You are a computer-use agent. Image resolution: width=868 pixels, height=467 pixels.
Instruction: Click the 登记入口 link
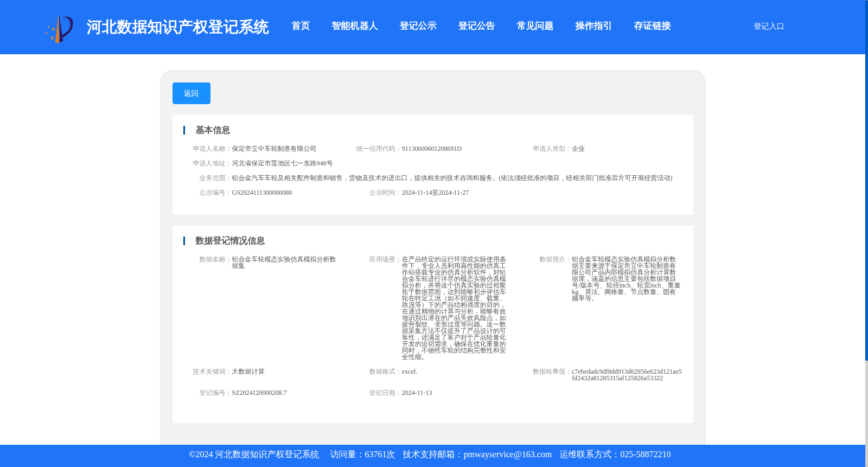(769, 27)
